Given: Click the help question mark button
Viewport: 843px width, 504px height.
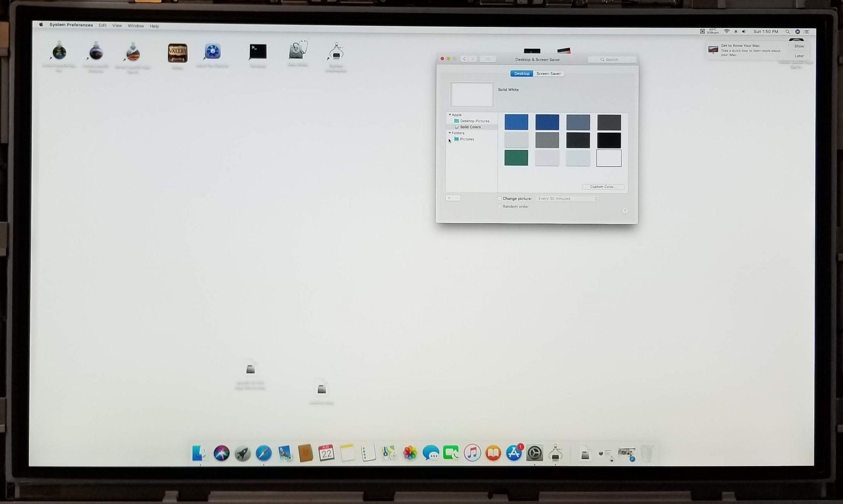Looking at the screenshot, I should pos(624,211).
